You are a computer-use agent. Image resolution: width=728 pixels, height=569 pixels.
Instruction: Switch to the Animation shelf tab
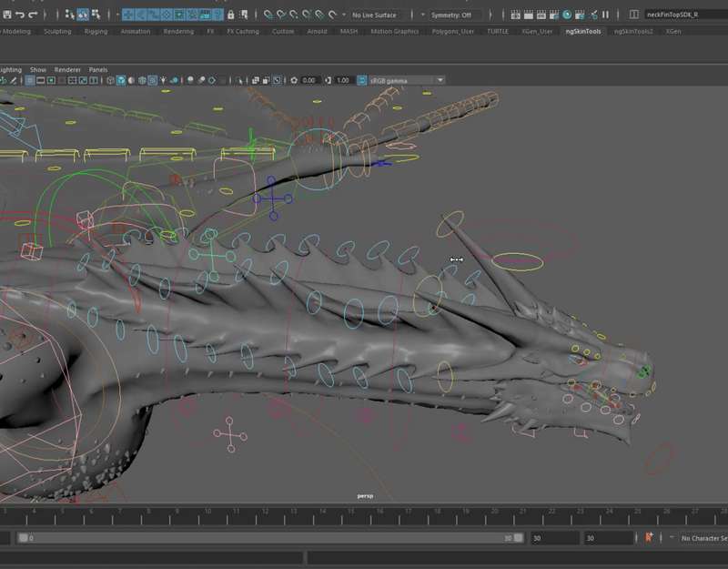(135, 32)
